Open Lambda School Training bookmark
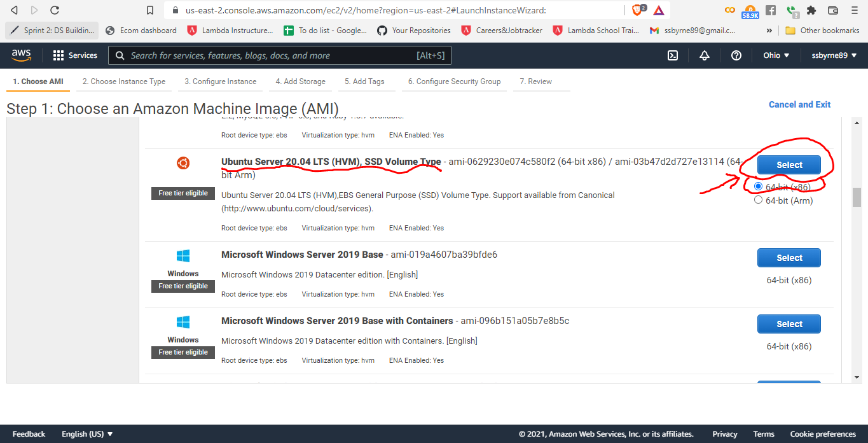Viewport: 868px width, 443px height. pyautogui.click(x=596, y=31)
